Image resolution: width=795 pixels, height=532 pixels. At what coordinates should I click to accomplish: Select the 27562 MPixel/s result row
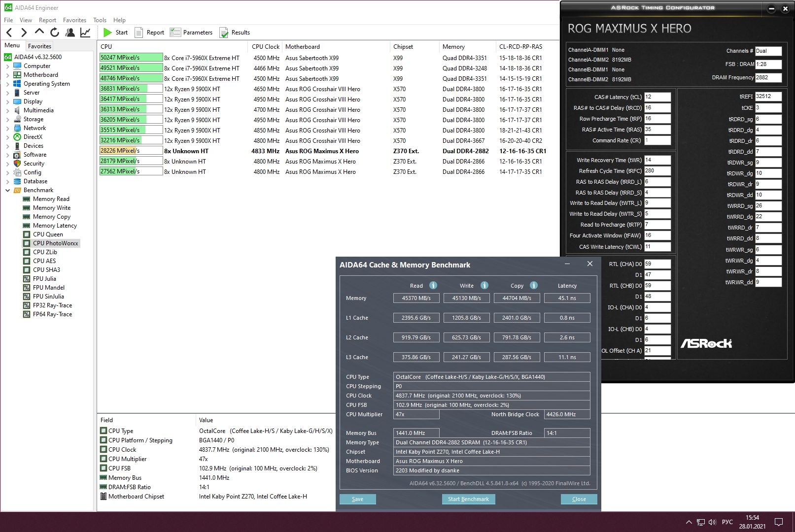[328, 172]
